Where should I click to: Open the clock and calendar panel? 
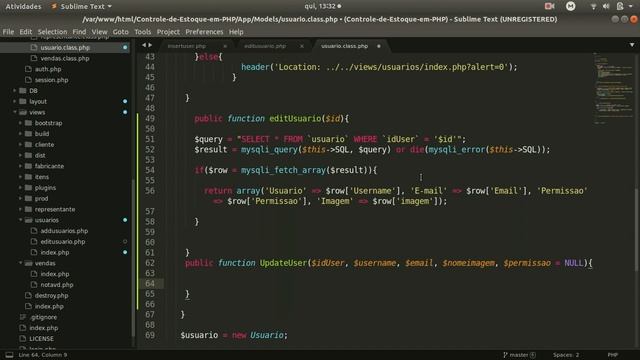322,7
